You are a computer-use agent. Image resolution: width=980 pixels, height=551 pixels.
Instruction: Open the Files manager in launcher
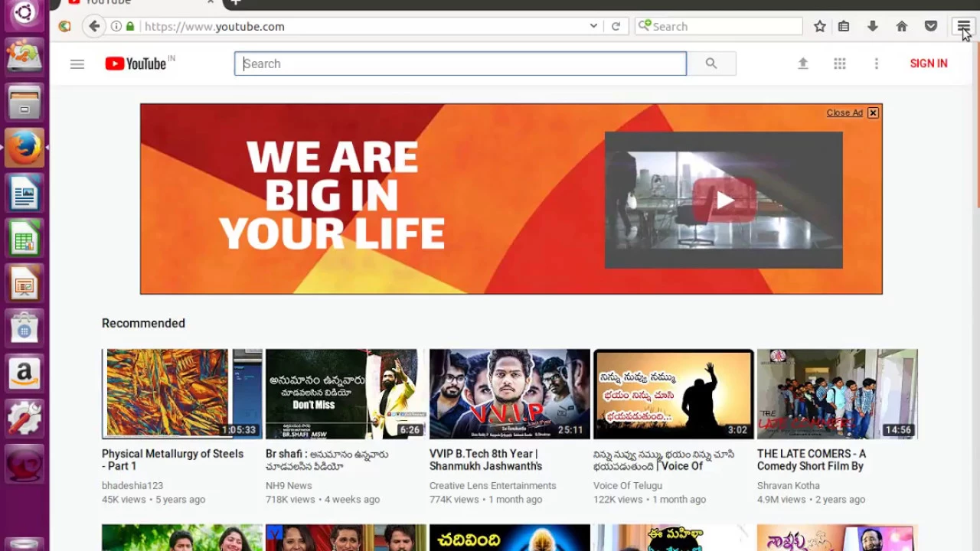coord(24,102)
